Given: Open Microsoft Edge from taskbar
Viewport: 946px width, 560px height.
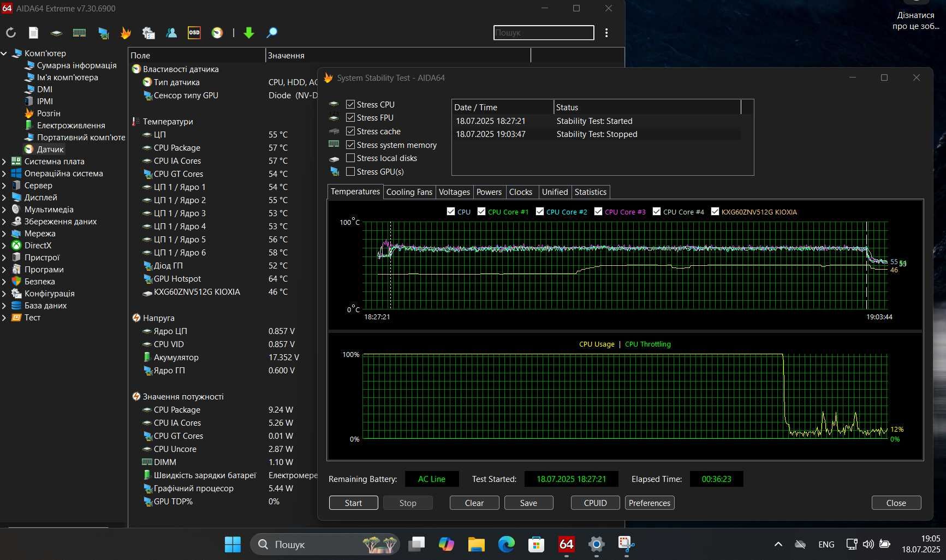Looking at the screenshot, I should click(506, 544).
